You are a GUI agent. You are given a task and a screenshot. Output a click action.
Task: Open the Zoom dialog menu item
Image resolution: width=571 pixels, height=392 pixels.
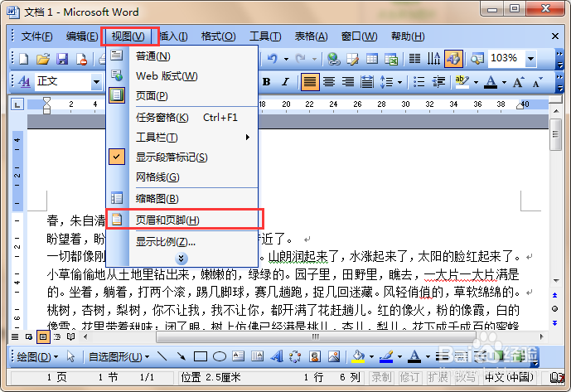[x=182, y=241]
